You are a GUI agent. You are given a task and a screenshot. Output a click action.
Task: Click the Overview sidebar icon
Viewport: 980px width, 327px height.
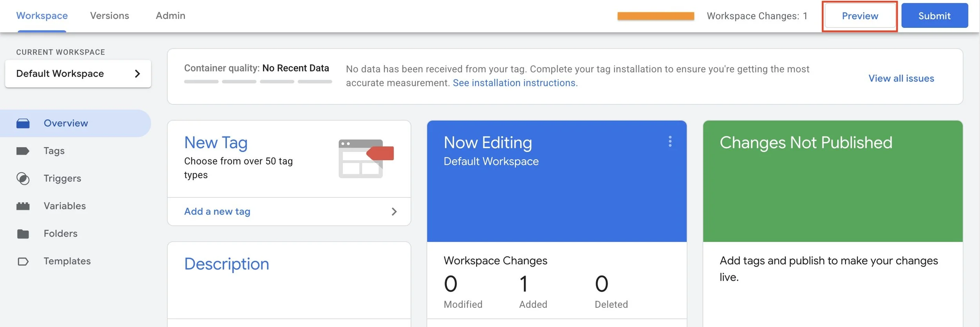coord(23,123)
